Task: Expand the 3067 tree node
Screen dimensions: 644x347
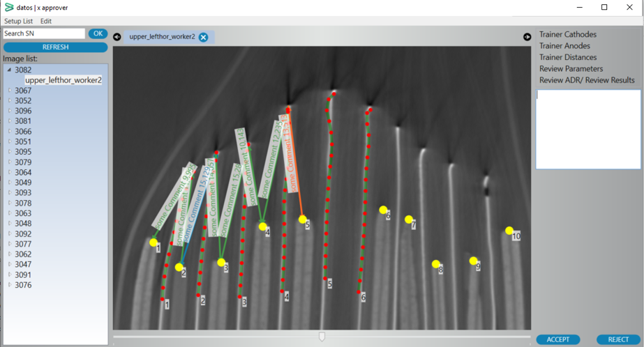Action: pos(10,91)
